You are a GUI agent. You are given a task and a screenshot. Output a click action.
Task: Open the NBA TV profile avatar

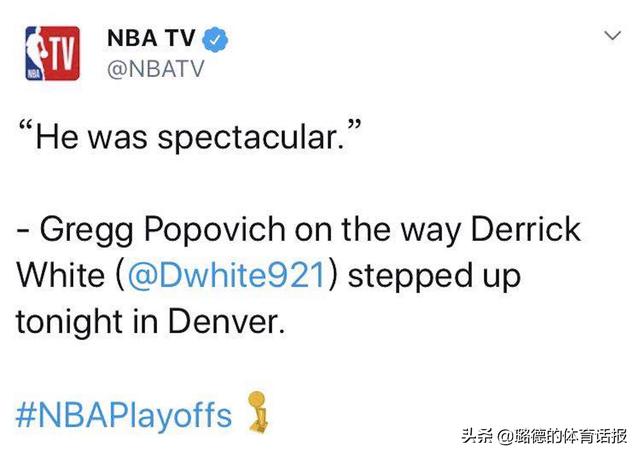[52, 53]
